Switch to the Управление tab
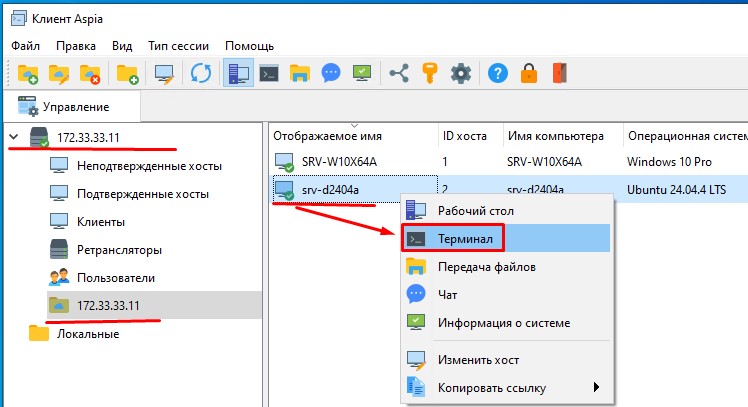The image size is (748, 407). (x=72, y=106)
